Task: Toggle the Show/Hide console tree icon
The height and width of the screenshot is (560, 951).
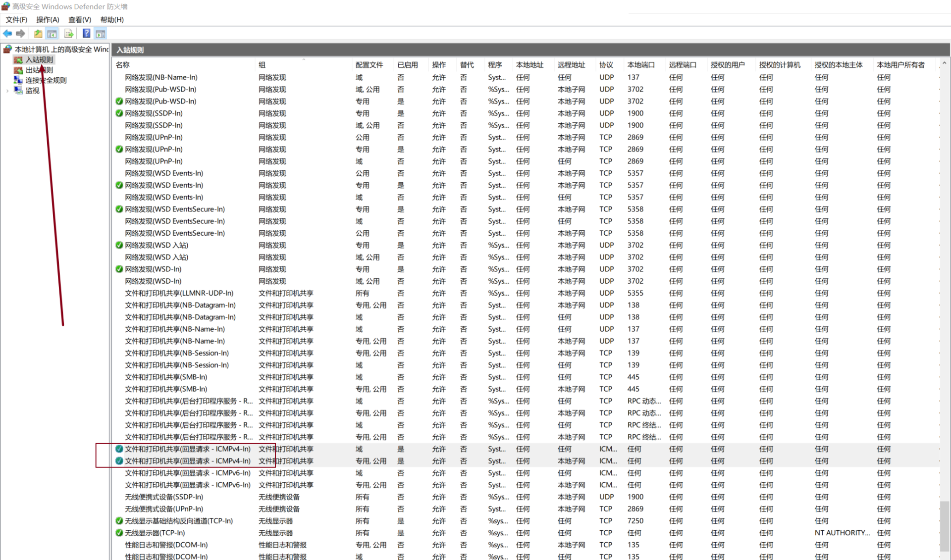Action: (x=52, y=34)
